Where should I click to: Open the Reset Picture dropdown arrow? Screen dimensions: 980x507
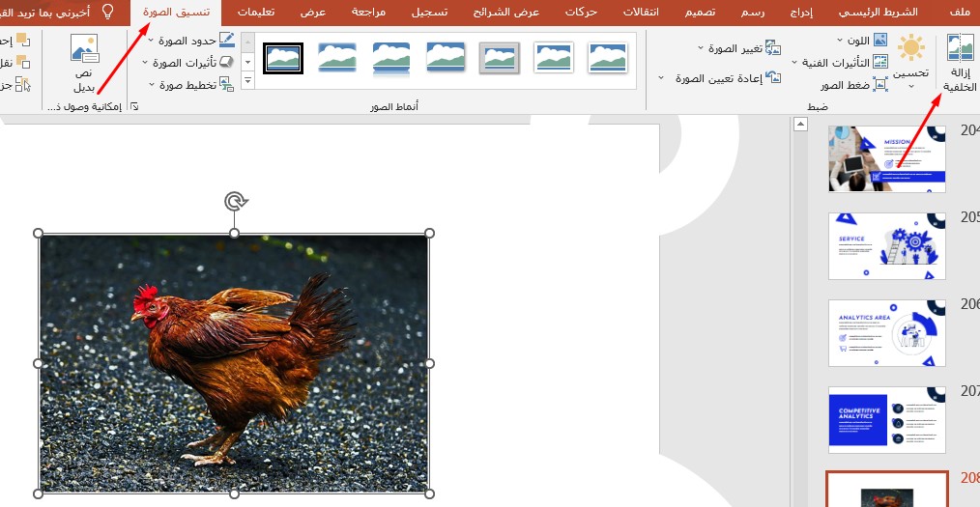point(661,78)
